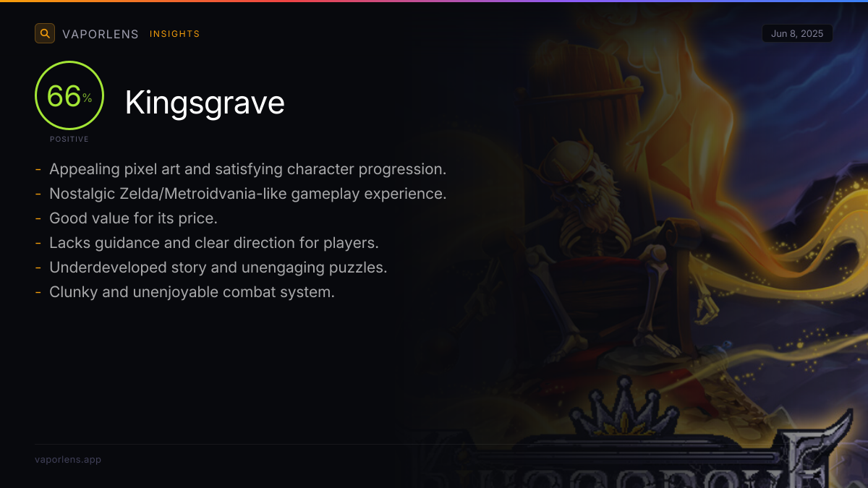Click the VAPORLENS brand name
The image size is (868, 488).
101,34
